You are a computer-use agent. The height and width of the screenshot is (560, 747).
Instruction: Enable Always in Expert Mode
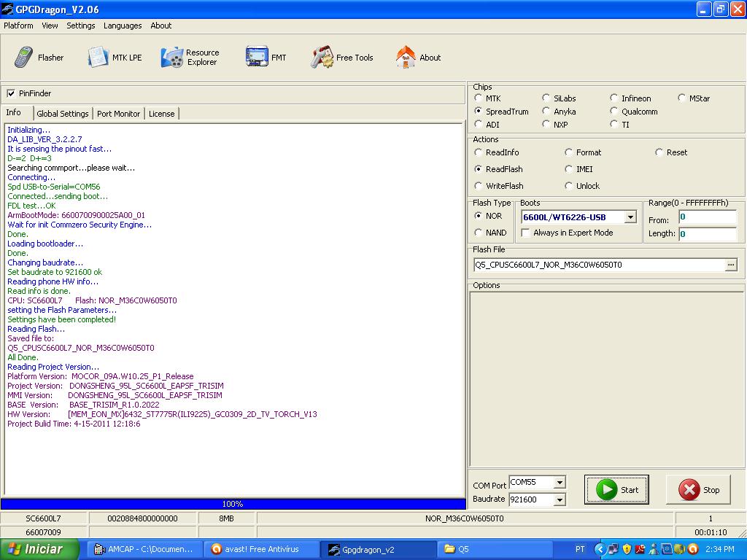tap(526, 233)
